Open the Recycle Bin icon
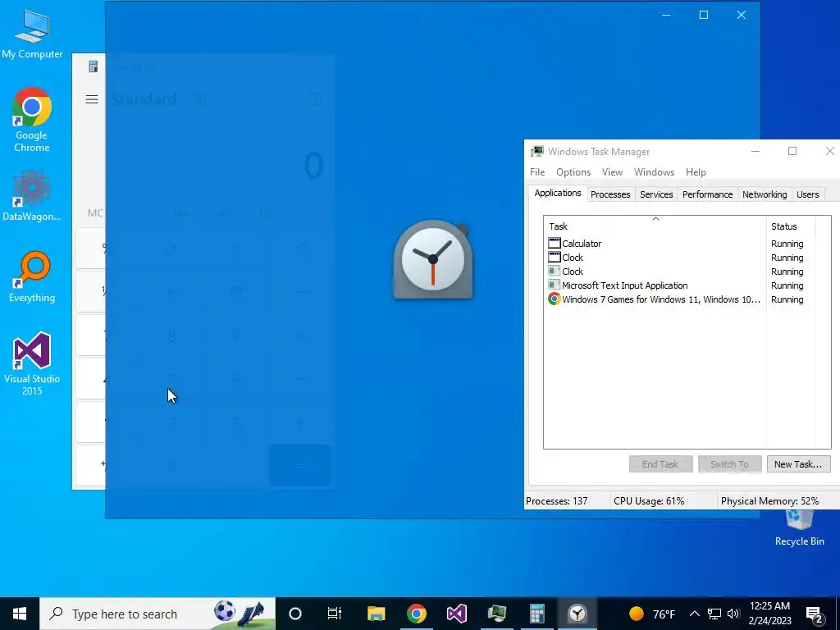840x630 pixels. pos(799,527)
